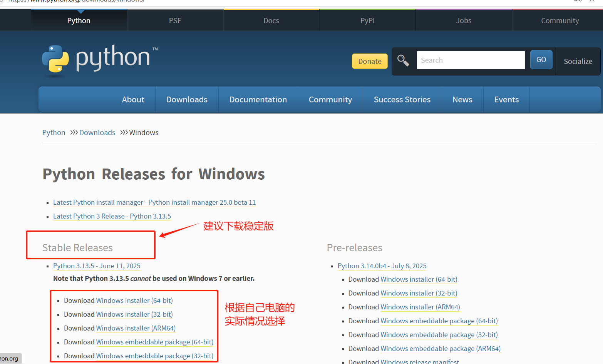Download stable Windows installer (32-bit)

[x=134, y=314]
